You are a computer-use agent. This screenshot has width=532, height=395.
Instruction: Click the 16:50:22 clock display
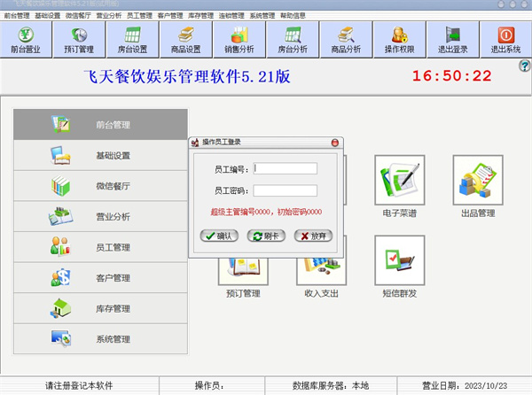451,75
